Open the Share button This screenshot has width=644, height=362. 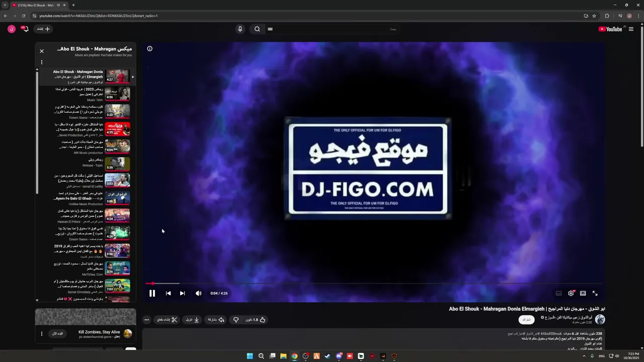[216, 320]
